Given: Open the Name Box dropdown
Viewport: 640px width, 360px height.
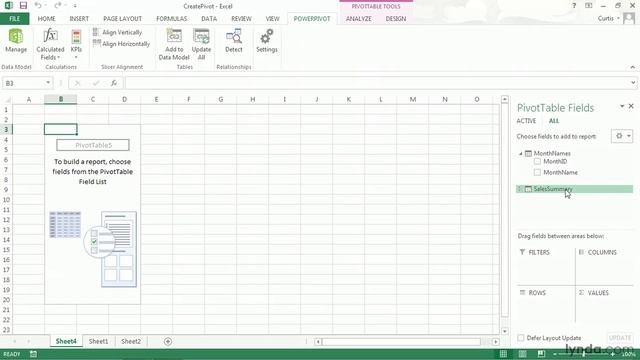Looking at the screenshot, I should coord(48,83).
